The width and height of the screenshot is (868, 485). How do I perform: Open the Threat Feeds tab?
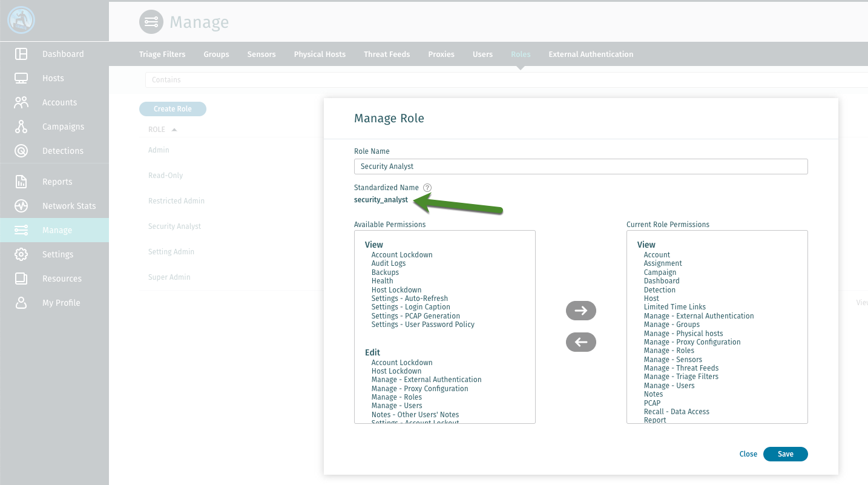click(387, 54)
